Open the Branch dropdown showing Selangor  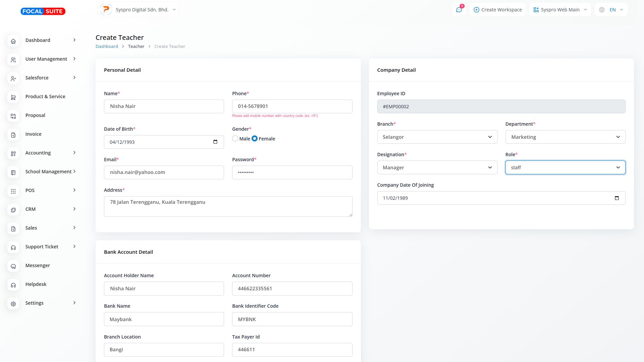tap(437, 137)
